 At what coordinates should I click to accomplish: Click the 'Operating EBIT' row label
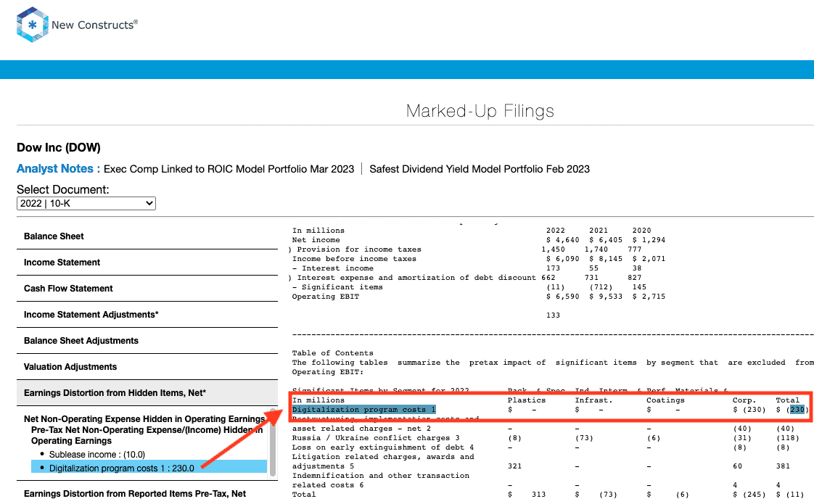326,297
